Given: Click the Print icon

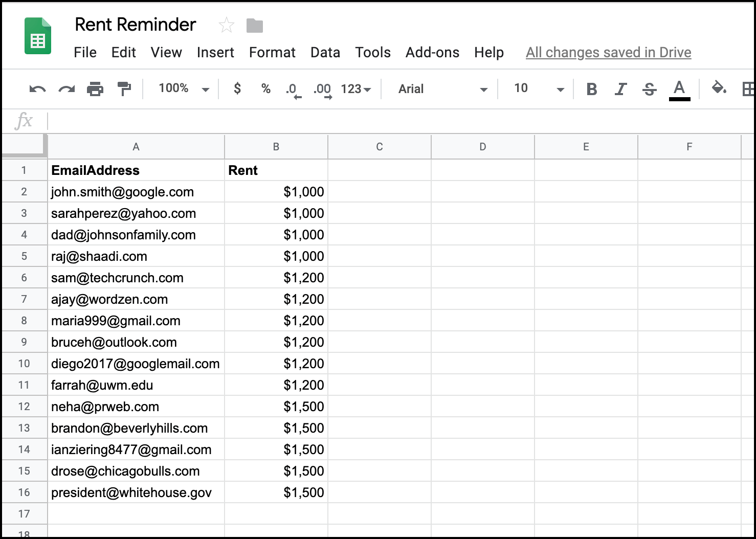Looking at the screenshot, I should pyautogui.click(x=95, y=89).
